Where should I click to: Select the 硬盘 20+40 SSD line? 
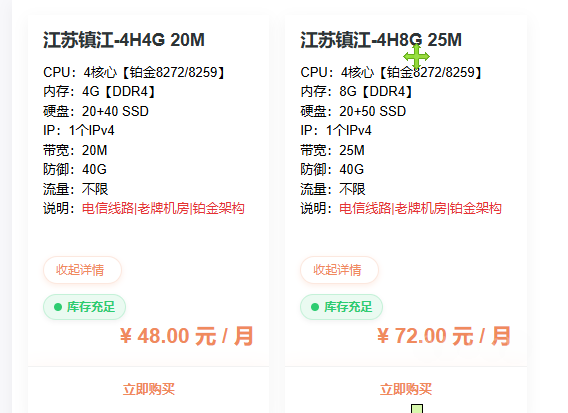[96, 111]
